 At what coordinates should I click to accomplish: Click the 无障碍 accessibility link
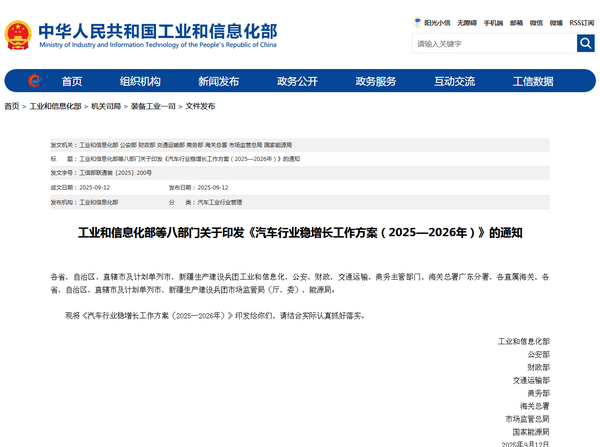pos(467,22)
